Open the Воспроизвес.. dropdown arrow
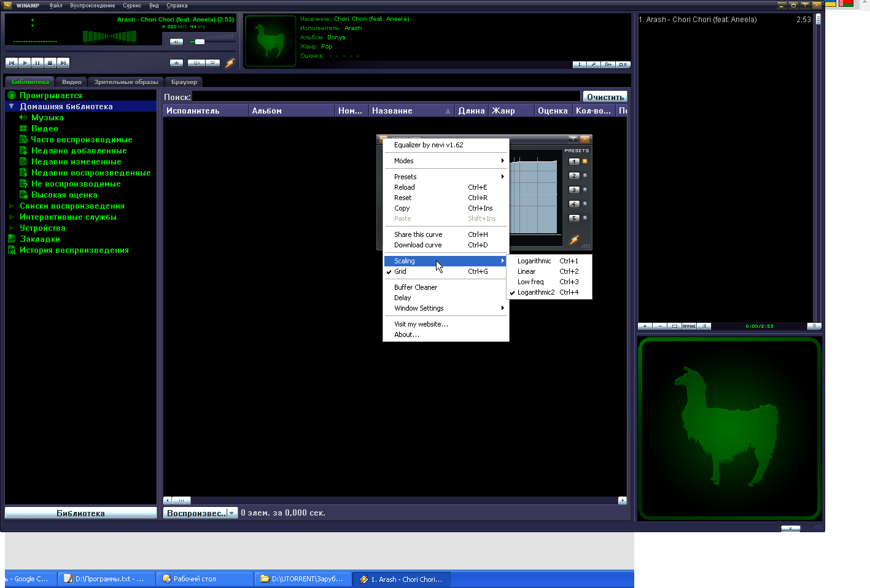The image size is (870, 588). pyautogui.click(x=231, y=513)
